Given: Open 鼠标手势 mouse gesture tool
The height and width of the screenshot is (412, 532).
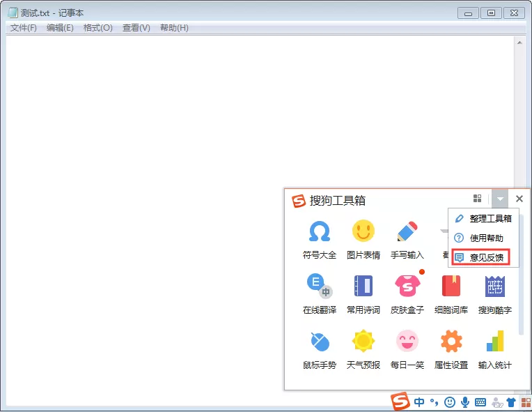Looking at the screenshot, I should [x=319, y=349].
